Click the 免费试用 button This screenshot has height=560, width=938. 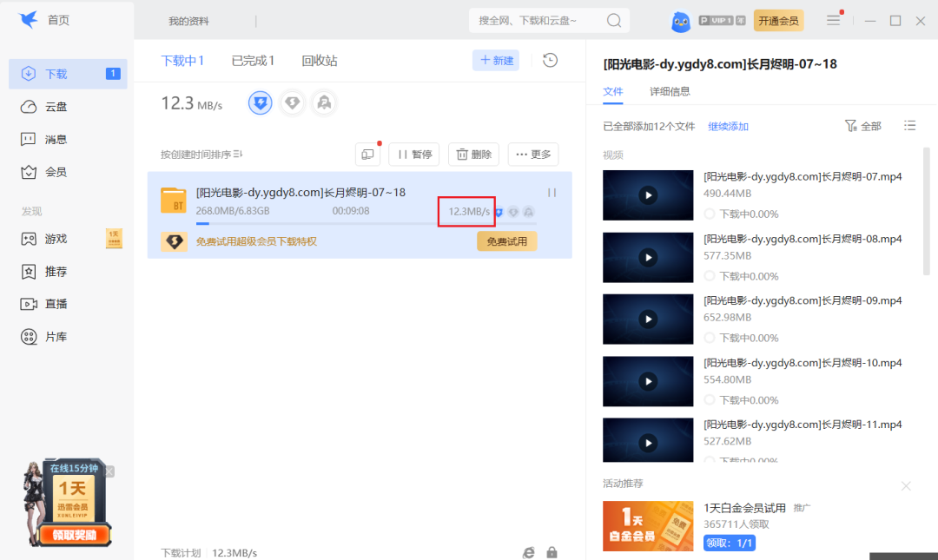(506, 241)
